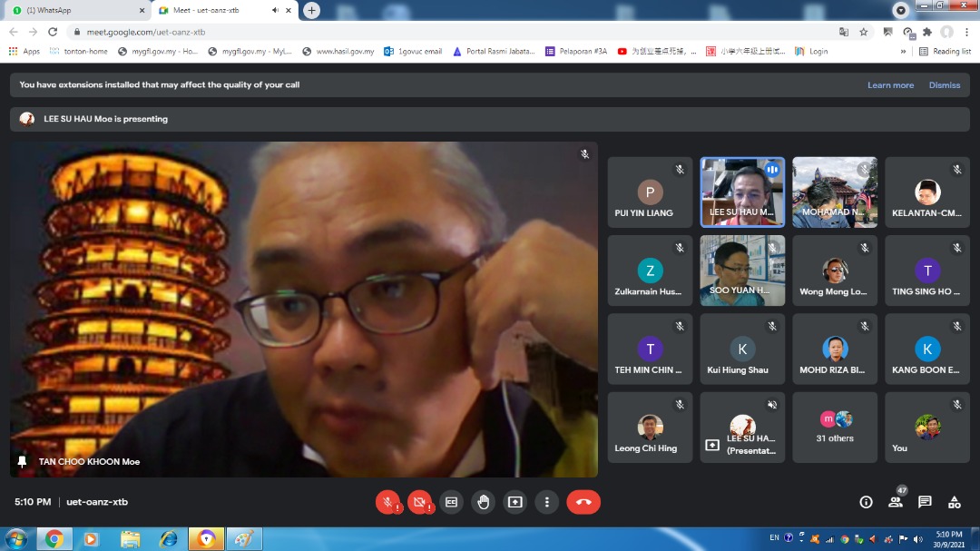Open chat with everyone panel
Image resolution: width=980 pixels, height=551 pixels.
point(925,502)
